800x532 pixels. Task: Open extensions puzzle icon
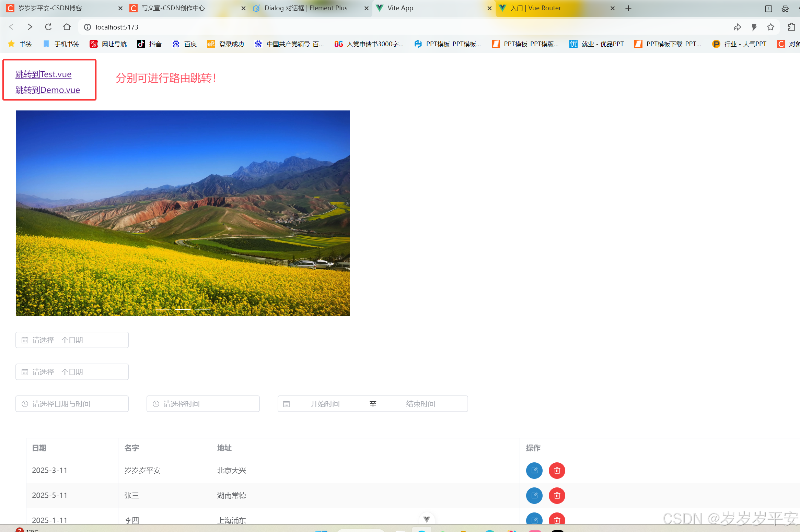coord(791,27)
